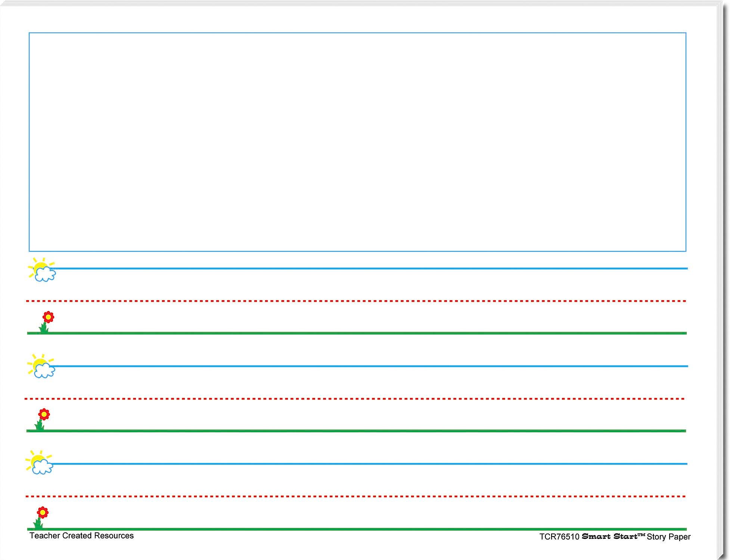The width and height of the screenshot is (730, 560).
Task: Click the Story Paper label
Action: pos(668,537)
